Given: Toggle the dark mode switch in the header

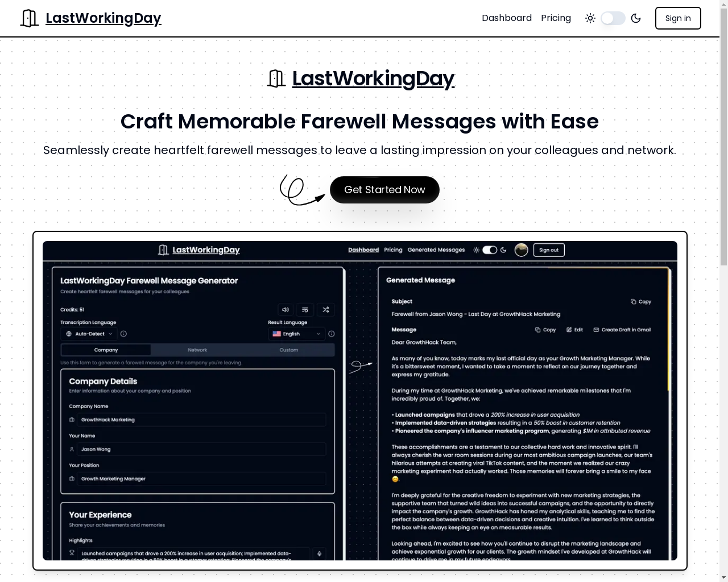Looking at the screenshot, I should click(613, 18).
